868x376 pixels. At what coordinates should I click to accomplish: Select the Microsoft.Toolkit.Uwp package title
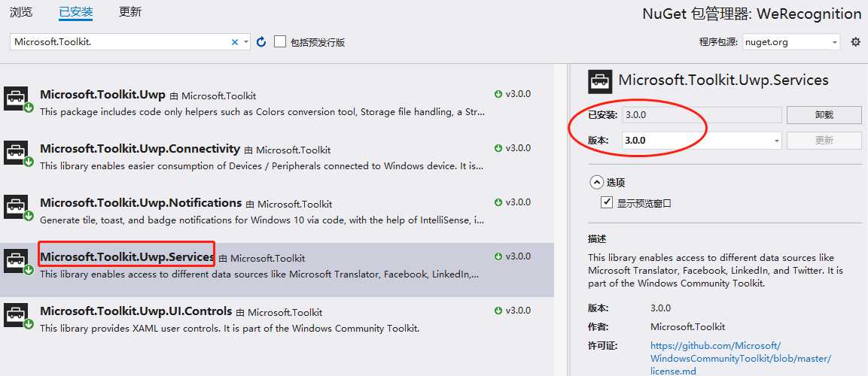tap(102, 95)
